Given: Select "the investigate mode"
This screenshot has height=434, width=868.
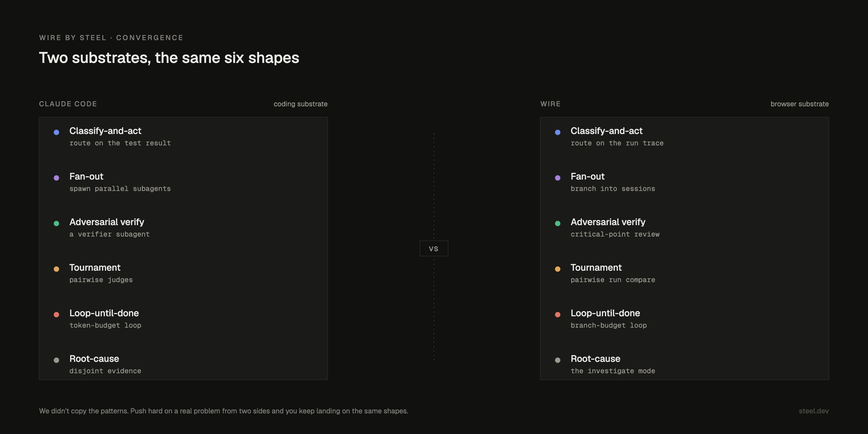Looking at the screenshot, I should point(613,371).
